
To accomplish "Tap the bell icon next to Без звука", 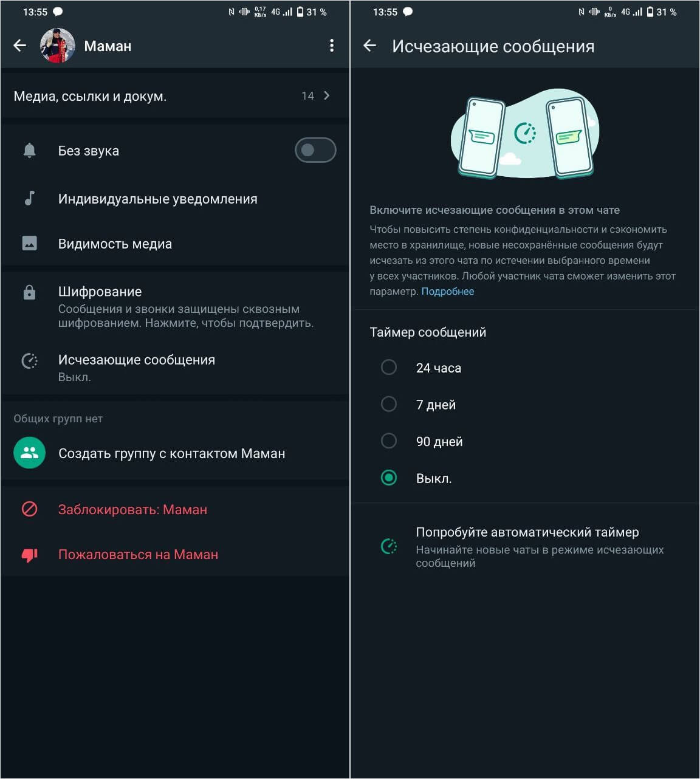I will (x=29, y=151).
